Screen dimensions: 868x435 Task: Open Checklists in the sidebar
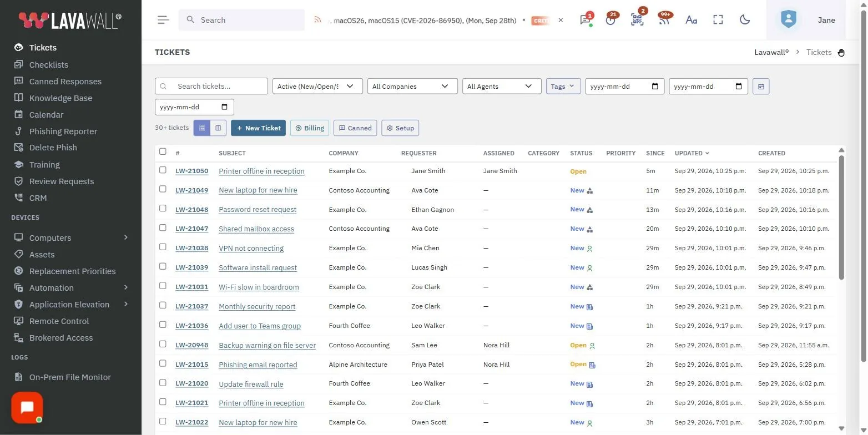coord(49,65)
